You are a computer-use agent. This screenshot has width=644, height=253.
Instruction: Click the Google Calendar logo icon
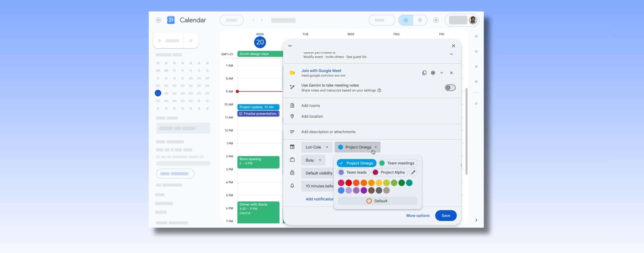[x=171, y=20]
